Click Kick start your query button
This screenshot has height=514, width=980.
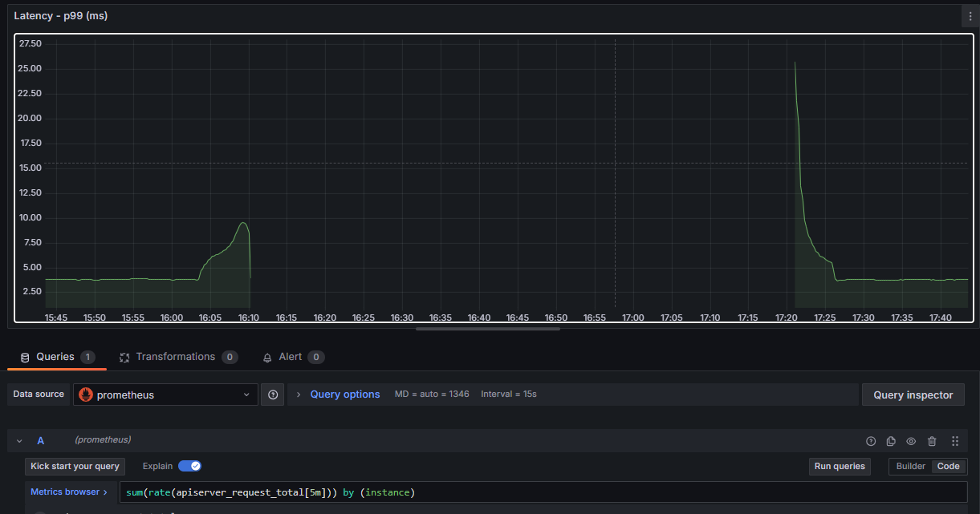(75, 466)
